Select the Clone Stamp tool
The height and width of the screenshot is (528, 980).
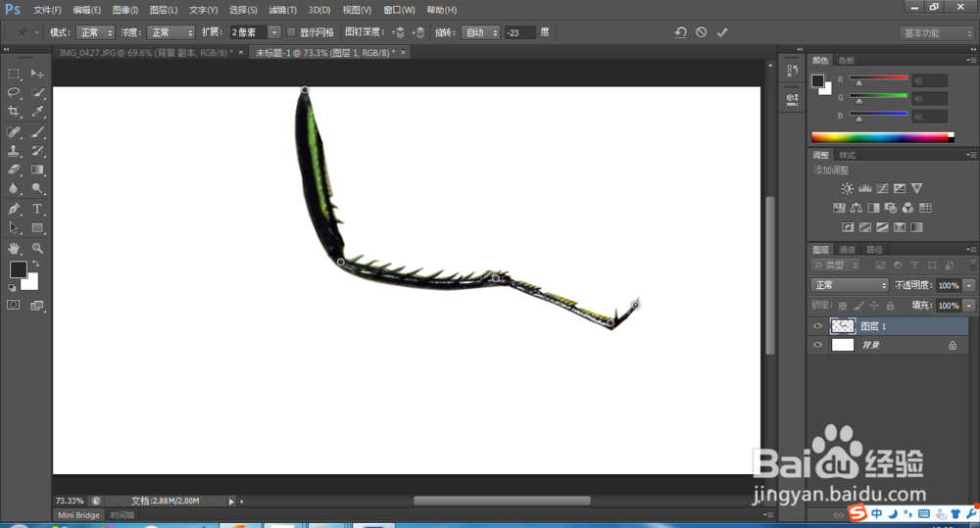(x=14, y=151)
